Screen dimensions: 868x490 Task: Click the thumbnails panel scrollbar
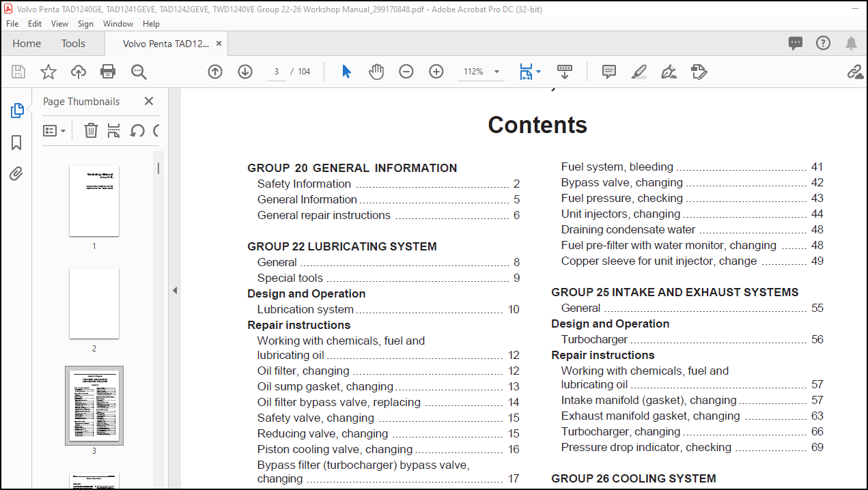(158, 167)
